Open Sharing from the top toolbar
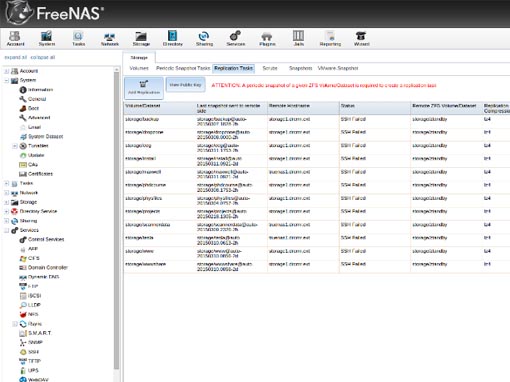 coord(204,38)
